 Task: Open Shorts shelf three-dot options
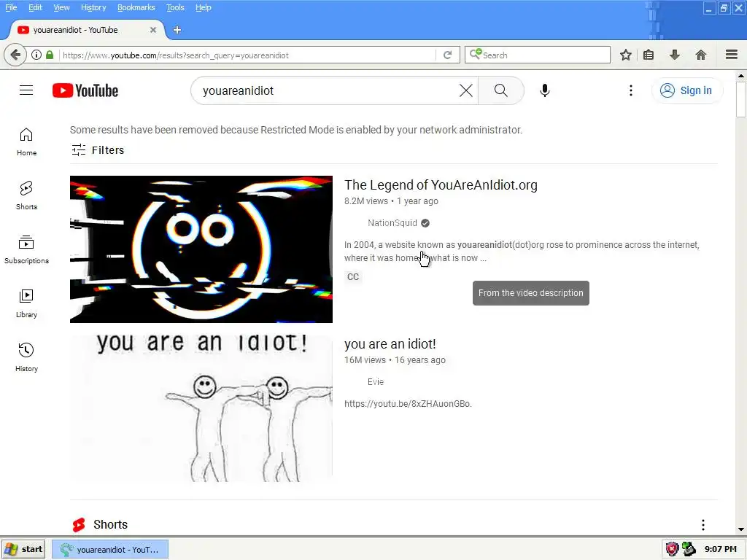click(703, 525)
